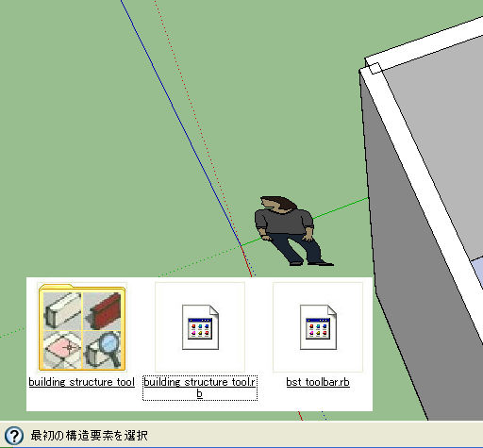The image size is (483, 448).
Task: Click the red beam image in folder
Action: (102, 311)
